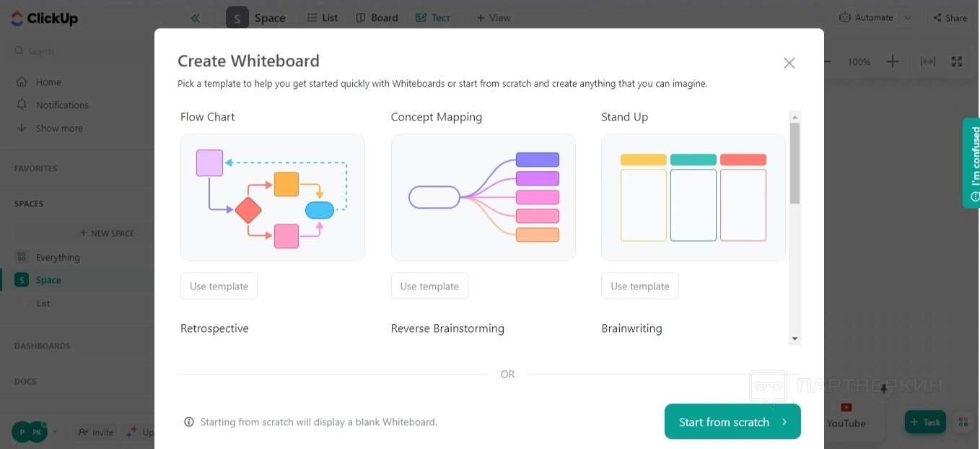Screen dimensions: 980x449
Task: Toggle fullscreen expand icon
Action: (957, 62)
